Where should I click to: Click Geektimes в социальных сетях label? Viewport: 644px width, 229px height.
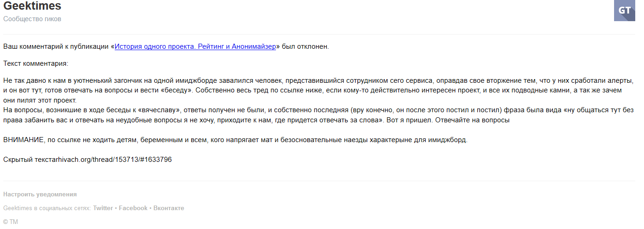(47, 208)
